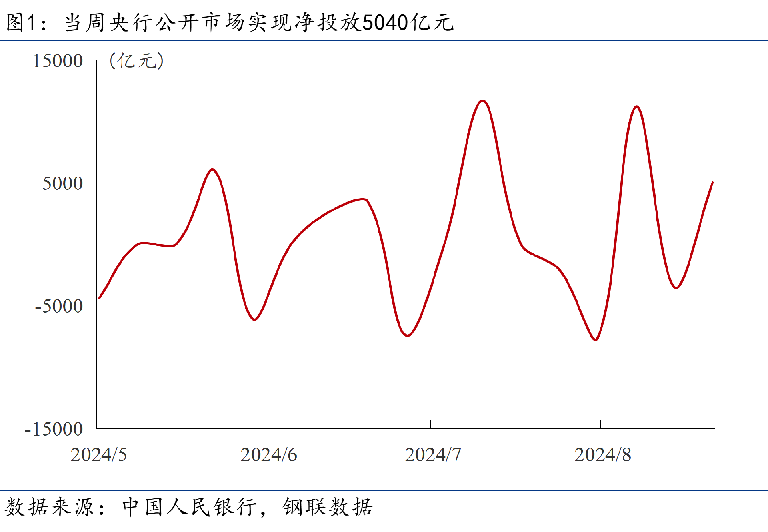768x532 pixels.
Task: Select the 2024/5 x-axis label
Action: tap(98, 455)
